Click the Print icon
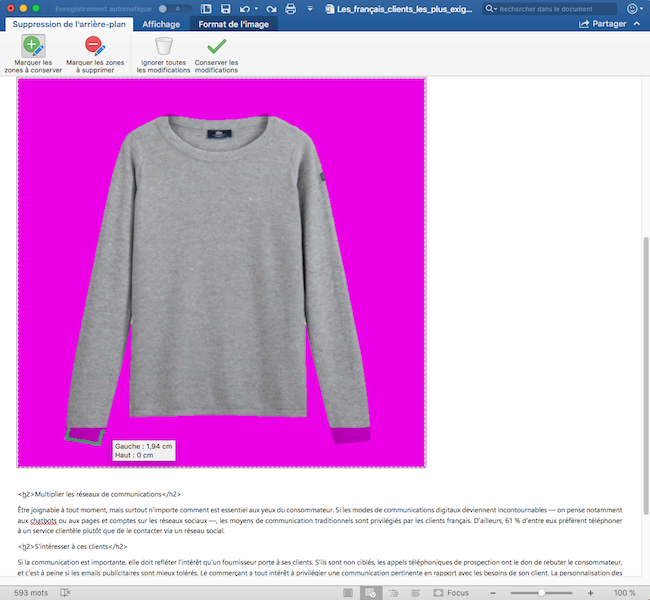Viewport: 650px width, 600px height. click(x=291, y=9)
